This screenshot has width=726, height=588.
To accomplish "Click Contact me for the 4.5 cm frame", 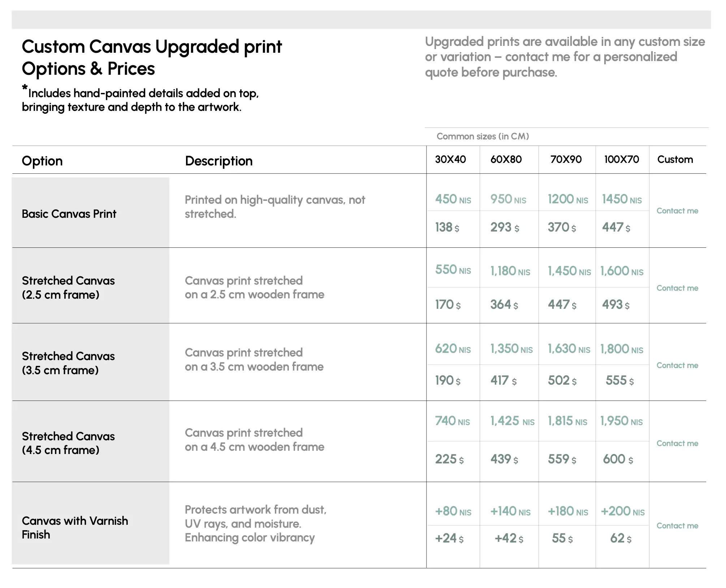I will click(x=677, y=444).
